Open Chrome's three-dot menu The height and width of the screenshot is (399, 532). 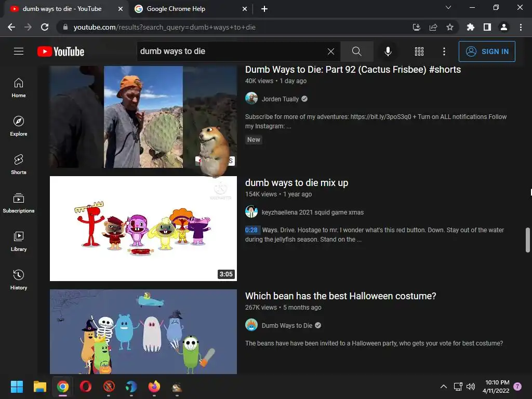(x=521, y=27)
